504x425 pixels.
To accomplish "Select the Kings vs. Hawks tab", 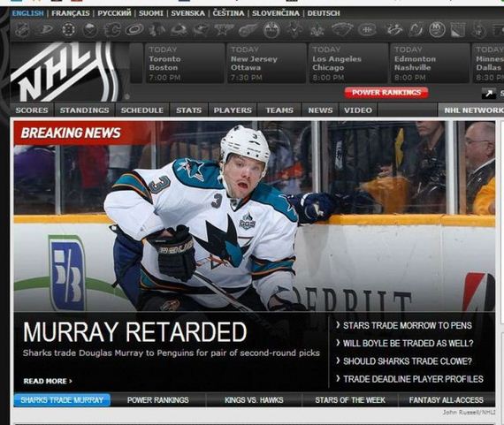I will click(x=254, y=400).
